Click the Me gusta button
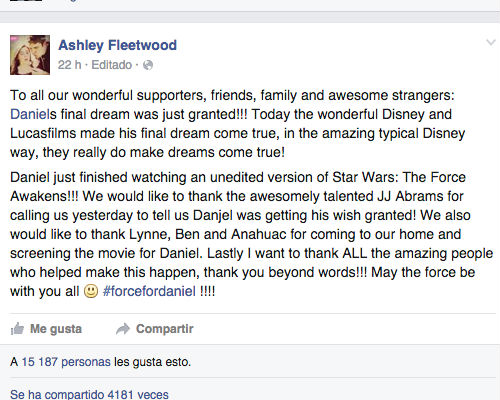The height and width of the screenshot is (400, 500). point(46,329)
